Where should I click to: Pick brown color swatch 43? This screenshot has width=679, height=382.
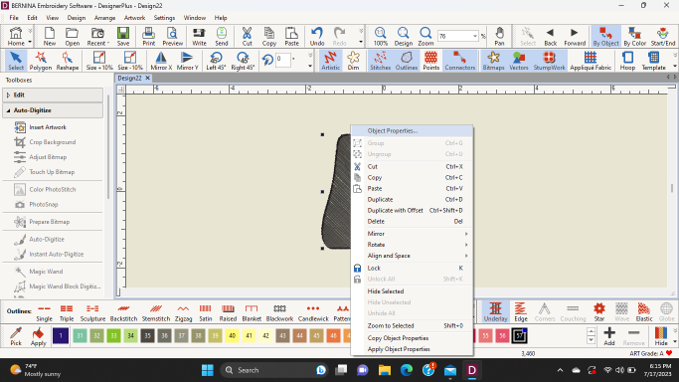point(283,336)
